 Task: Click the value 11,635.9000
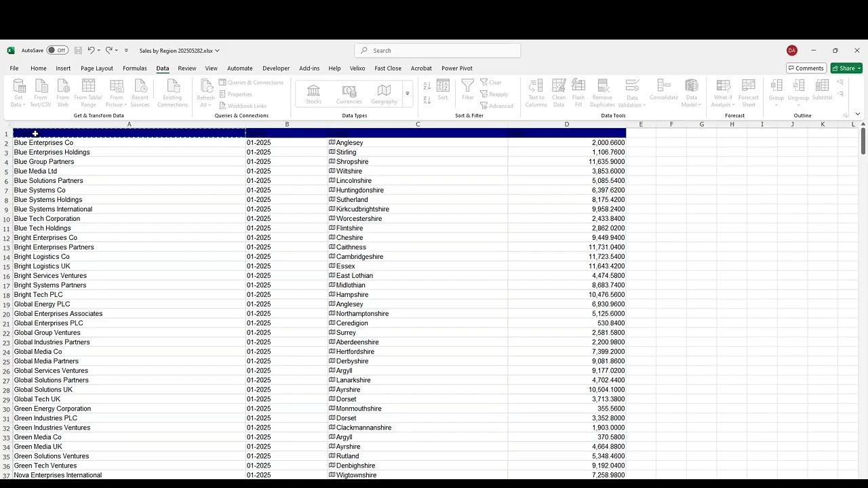(608, 162)
